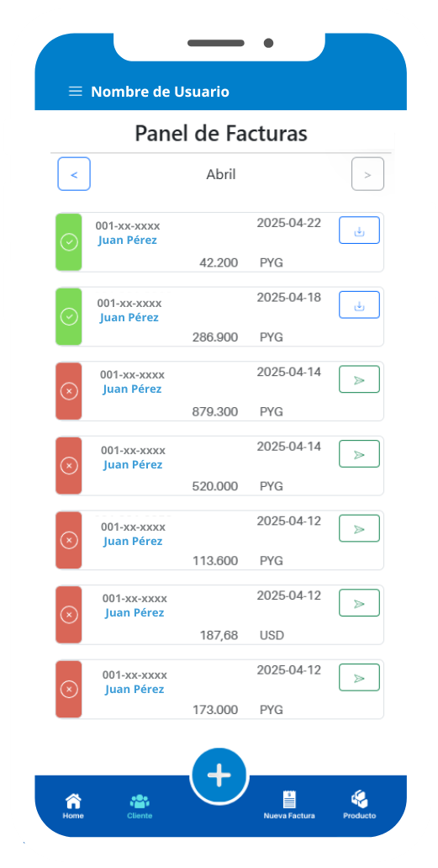Send the 187,68 USD invoice
This screenshot has height=868, width=438.
[x=360, y=603]
